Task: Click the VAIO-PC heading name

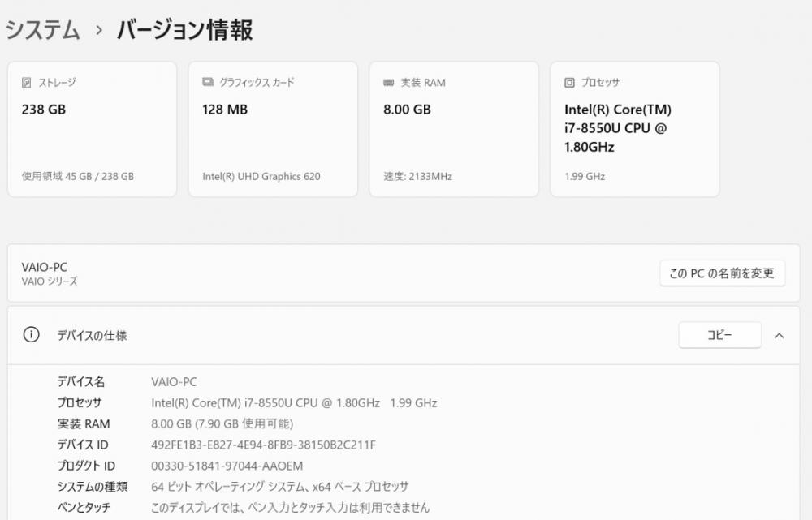Action: tap(45, 267)
